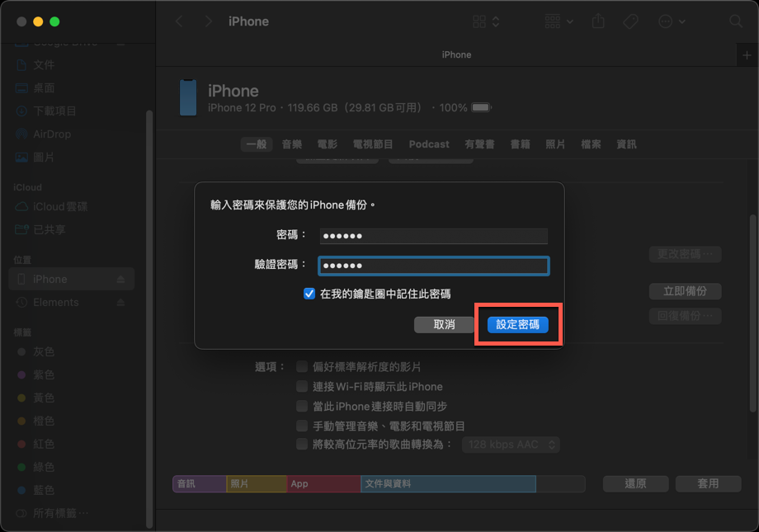Open the more actions ellipsis menu
Image resolution: width=759 pixels, height=532 pixels.
[x=672, y=21]
